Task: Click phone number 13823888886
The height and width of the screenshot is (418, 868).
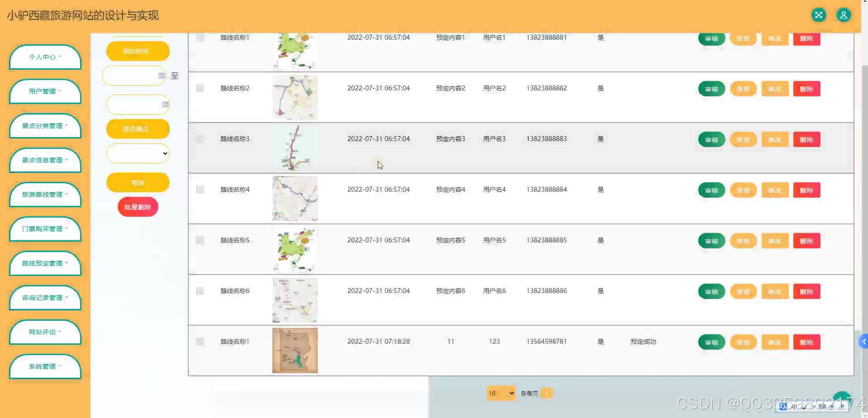Action: tap(546, 291)
